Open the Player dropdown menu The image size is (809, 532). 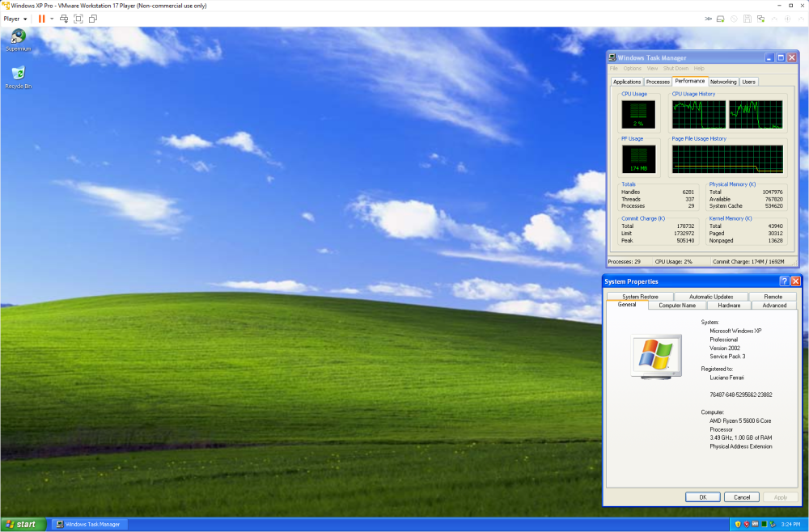coord(15,19)
